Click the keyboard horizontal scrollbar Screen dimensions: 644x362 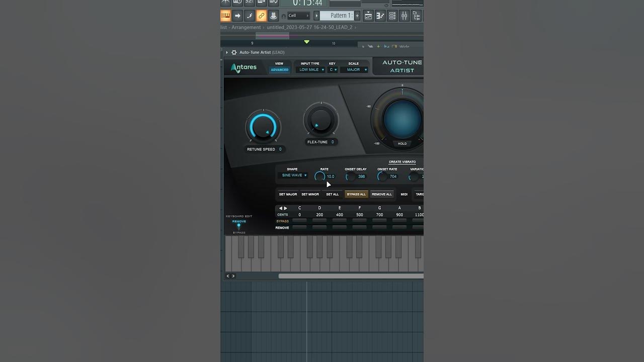[351, 276]
